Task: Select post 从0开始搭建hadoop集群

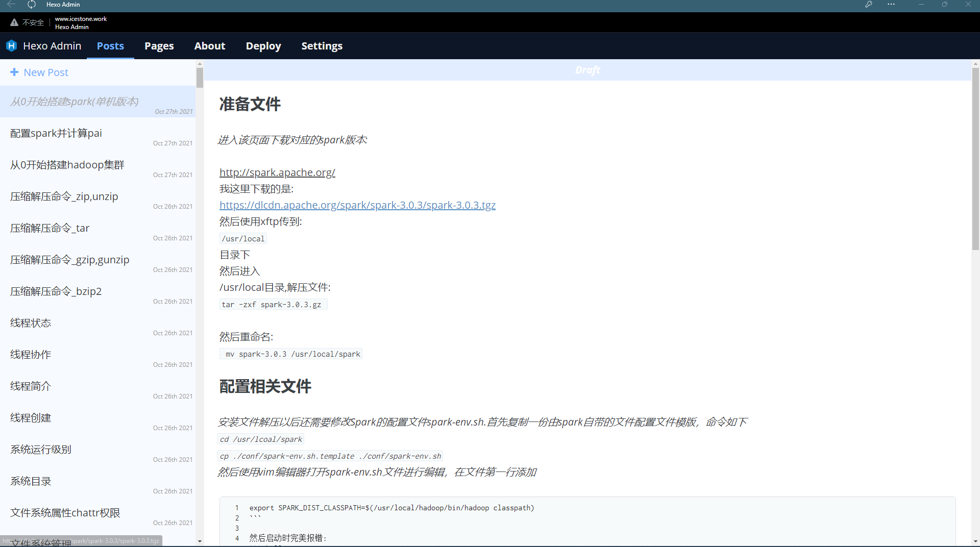Action: [x=97, y=165]
